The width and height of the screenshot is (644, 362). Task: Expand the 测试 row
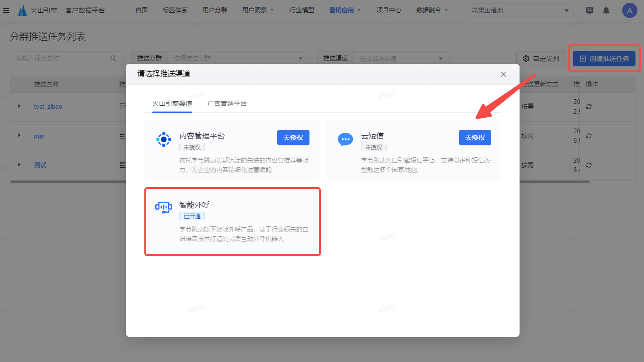[x=19, y=164]
